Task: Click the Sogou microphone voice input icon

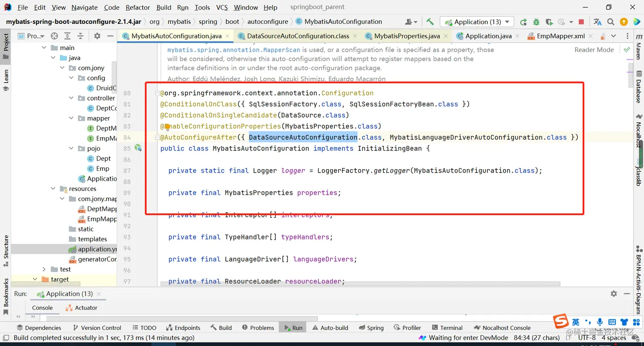Action: coord(600,322)
